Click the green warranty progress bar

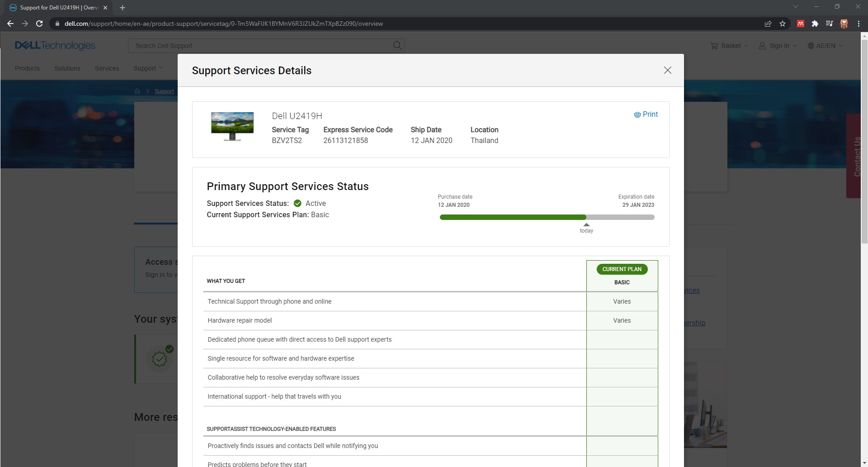pos(513,217)
